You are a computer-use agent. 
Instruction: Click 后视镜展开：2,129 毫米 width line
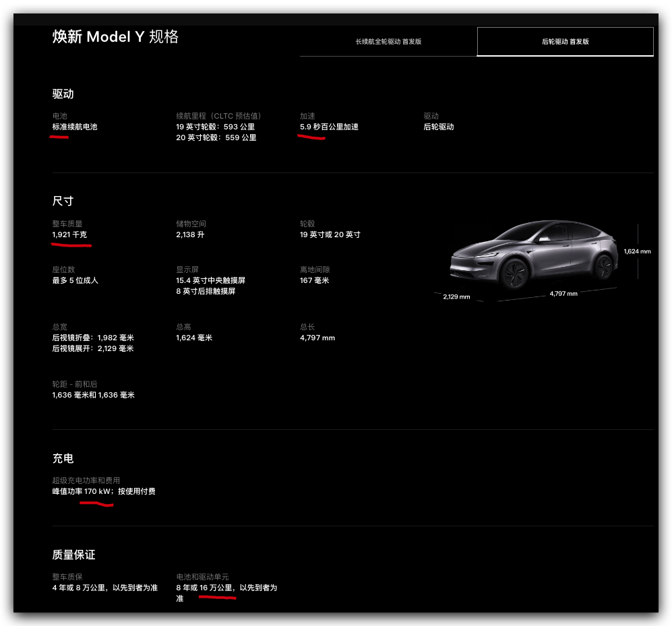[x=93, y=348]
